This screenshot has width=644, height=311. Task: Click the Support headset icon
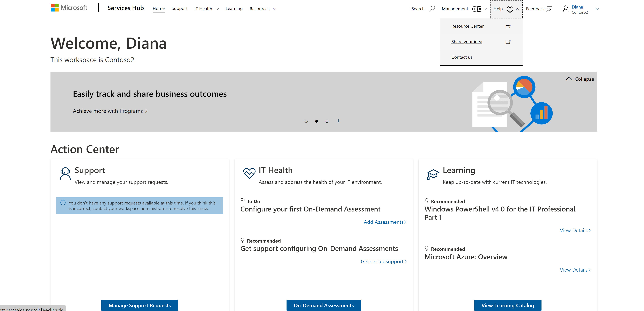(65, 173)
